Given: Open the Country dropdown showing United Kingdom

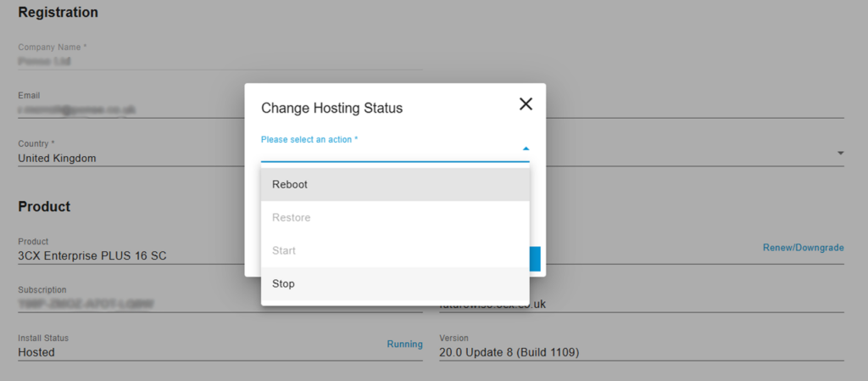Looking at the screenshot, I should (x=127, y=158).
